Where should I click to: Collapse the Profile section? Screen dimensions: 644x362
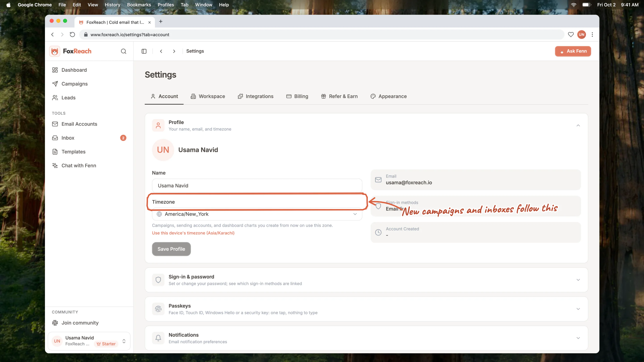578,125
